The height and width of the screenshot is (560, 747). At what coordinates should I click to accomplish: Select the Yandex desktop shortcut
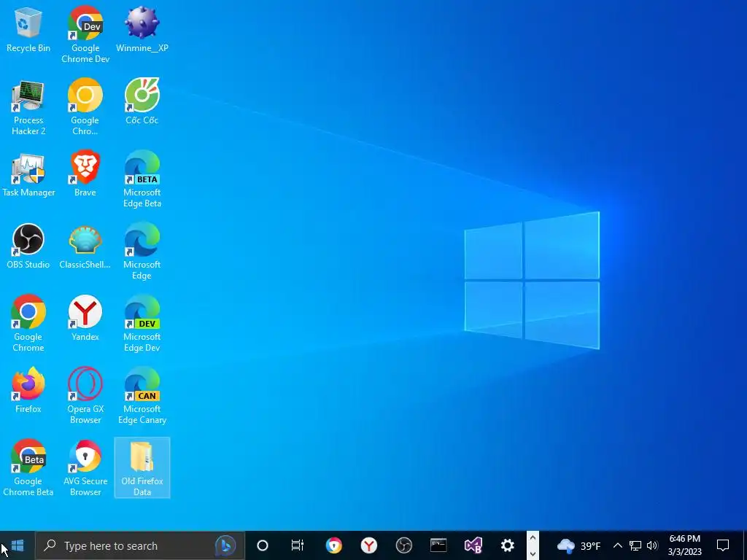pyautogui.click(x=85, y=319)
